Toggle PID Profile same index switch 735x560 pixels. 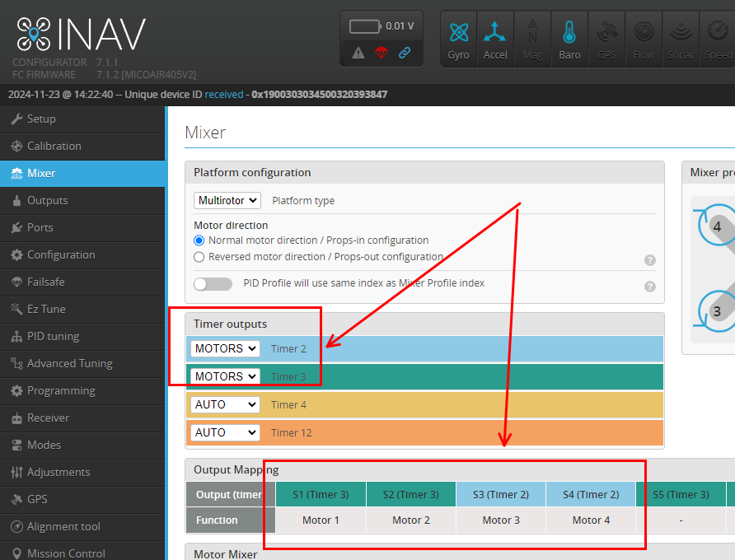click(x=213, y=284)
